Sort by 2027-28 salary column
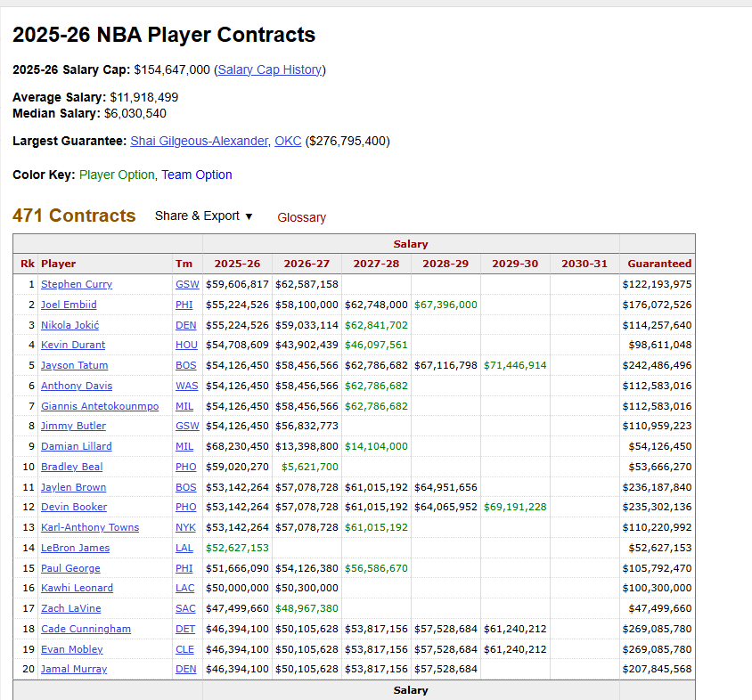 [x=377, y=264]
